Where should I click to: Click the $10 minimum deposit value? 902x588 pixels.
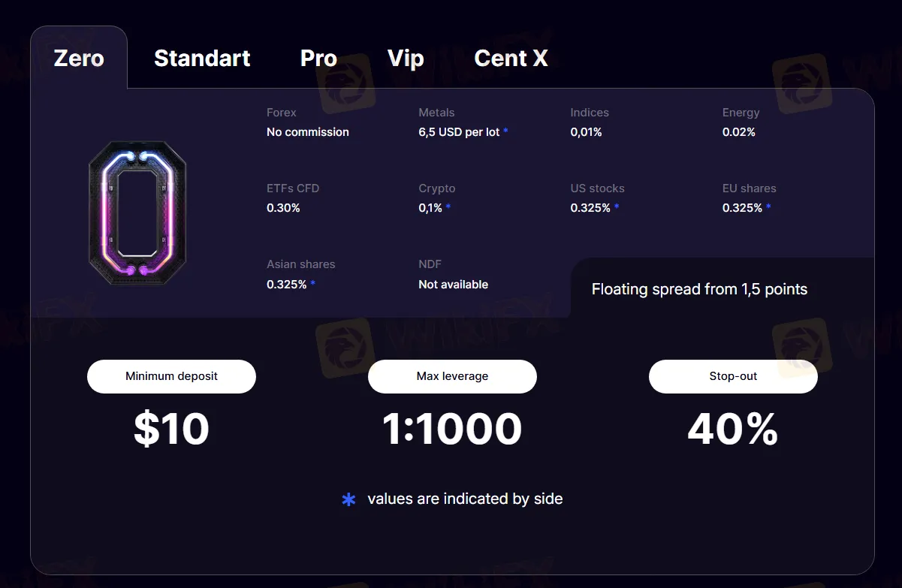coord(171,430)
